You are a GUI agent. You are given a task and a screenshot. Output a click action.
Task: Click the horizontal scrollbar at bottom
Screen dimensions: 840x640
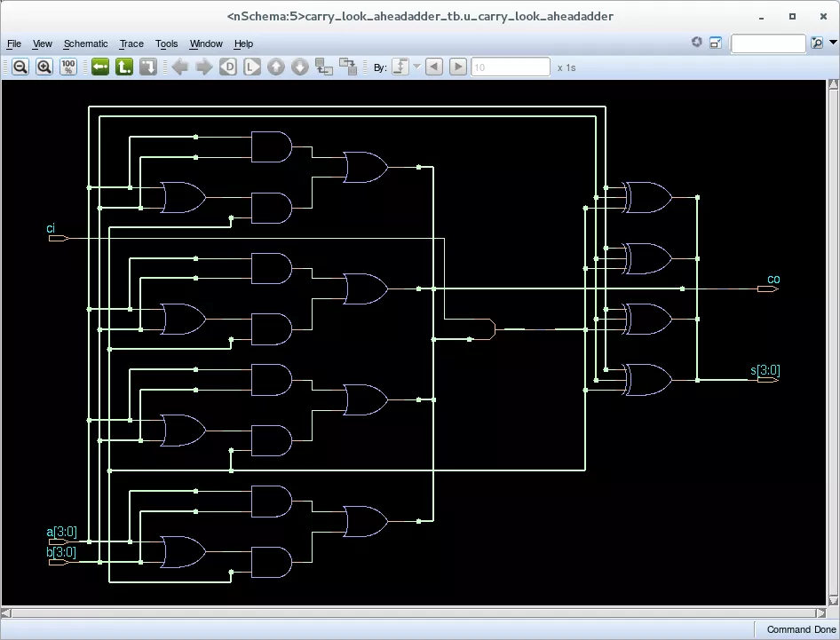click(414, 612)
